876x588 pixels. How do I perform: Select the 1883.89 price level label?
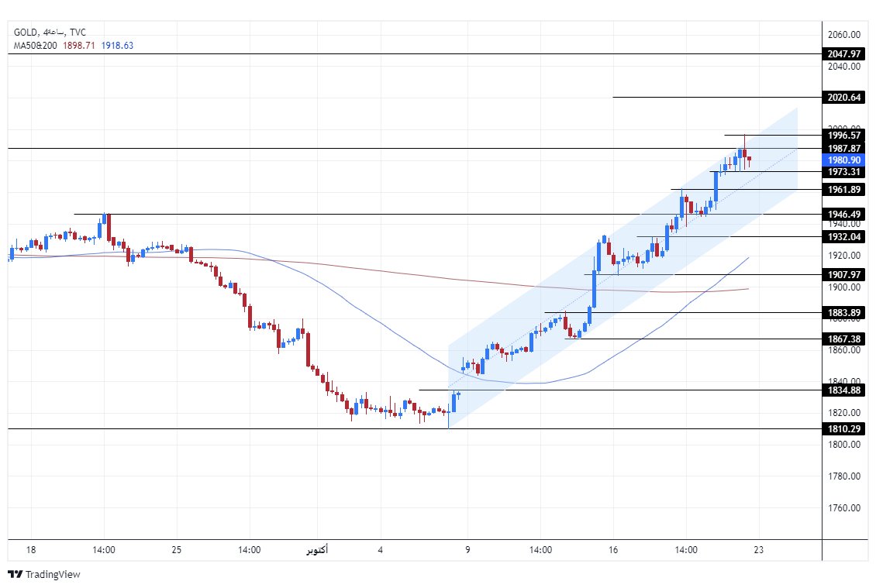(843, 313)
